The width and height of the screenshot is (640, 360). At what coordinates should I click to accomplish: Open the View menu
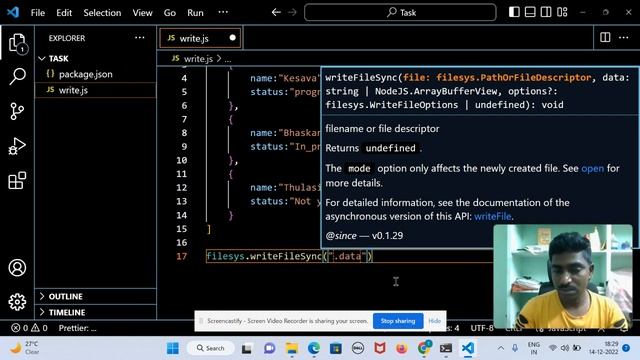142,13
